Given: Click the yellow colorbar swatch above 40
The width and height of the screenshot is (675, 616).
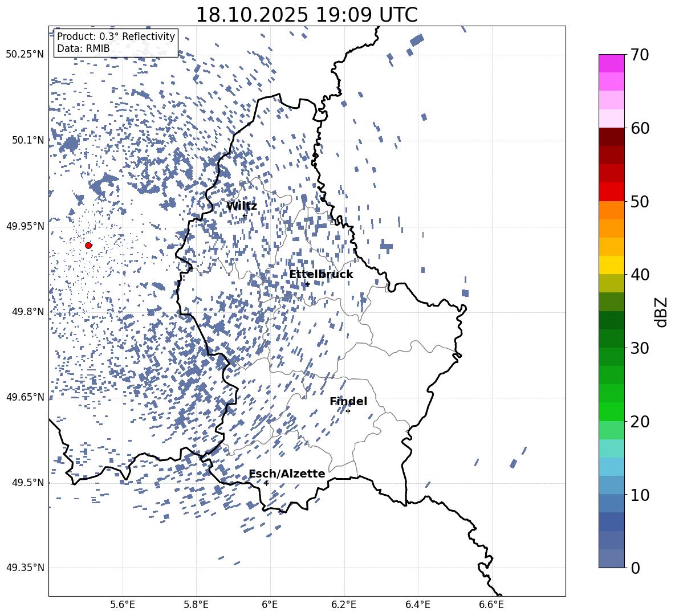Looking at the screenshot, I should pyautogui.click(x=612, y=265).
